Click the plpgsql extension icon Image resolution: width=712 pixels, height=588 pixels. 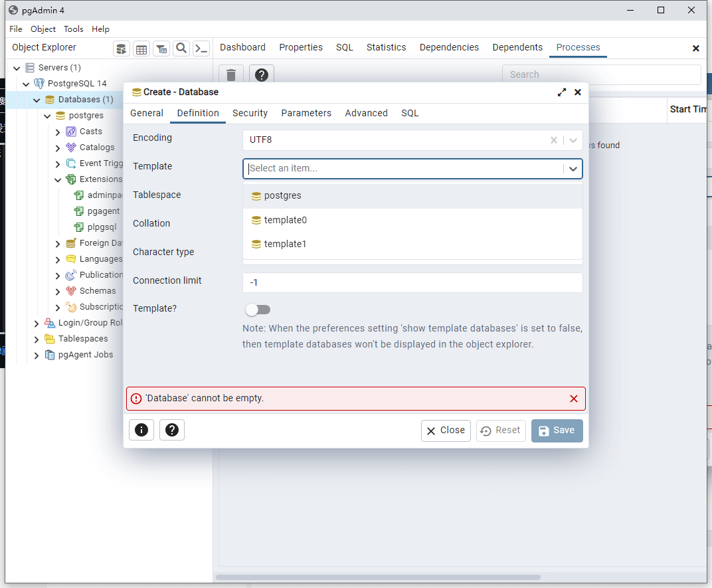pos(79,227)
